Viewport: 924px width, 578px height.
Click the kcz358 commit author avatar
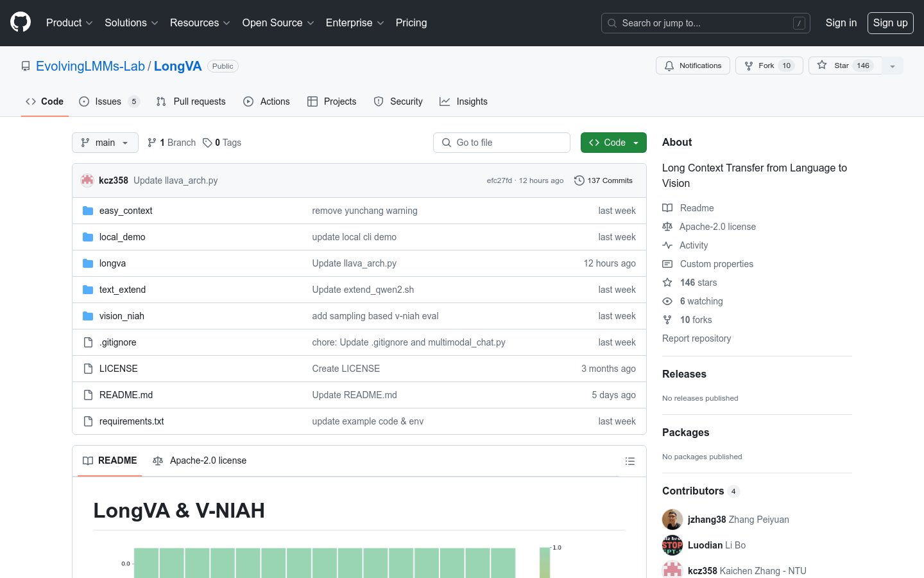pos(87,180)
